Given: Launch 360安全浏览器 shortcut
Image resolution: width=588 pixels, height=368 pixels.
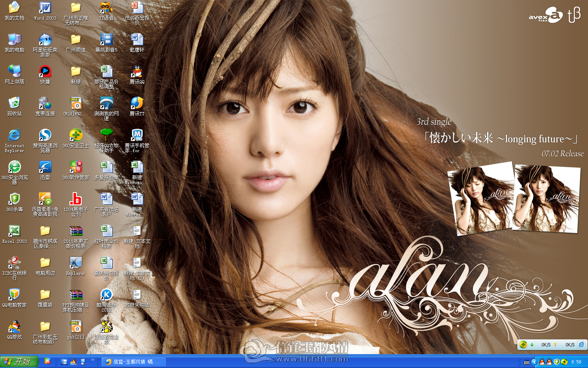Looking at the screenshot, I should (14, 173).
